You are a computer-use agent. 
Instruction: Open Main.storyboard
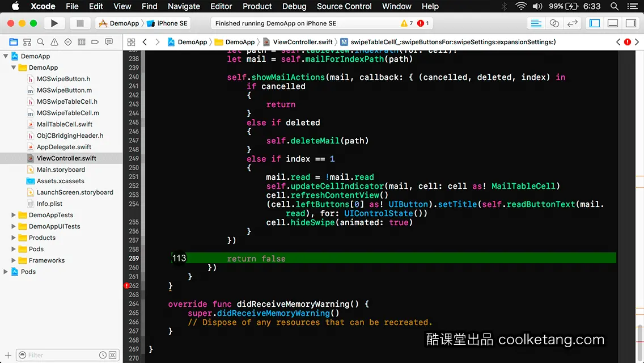tap(61, 170)
